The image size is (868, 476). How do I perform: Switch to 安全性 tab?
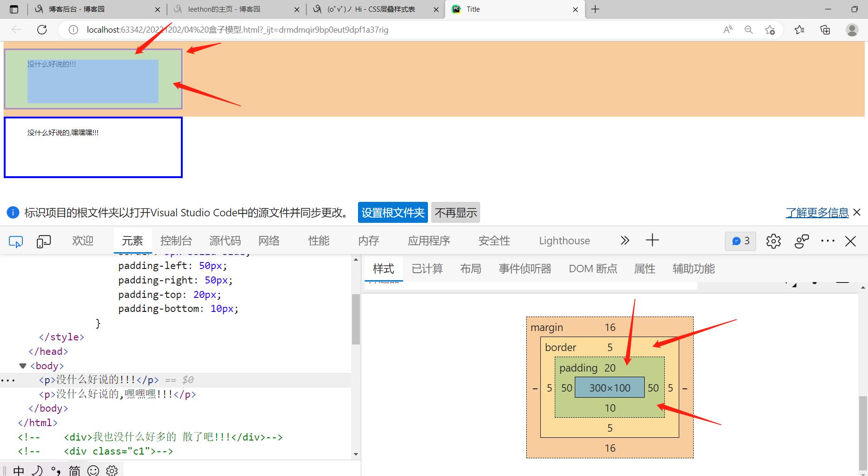494,241
